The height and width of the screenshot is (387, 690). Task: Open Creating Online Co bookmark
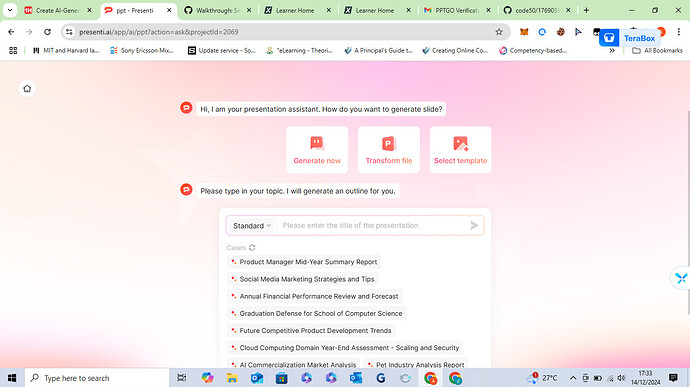tap(455, 51)
